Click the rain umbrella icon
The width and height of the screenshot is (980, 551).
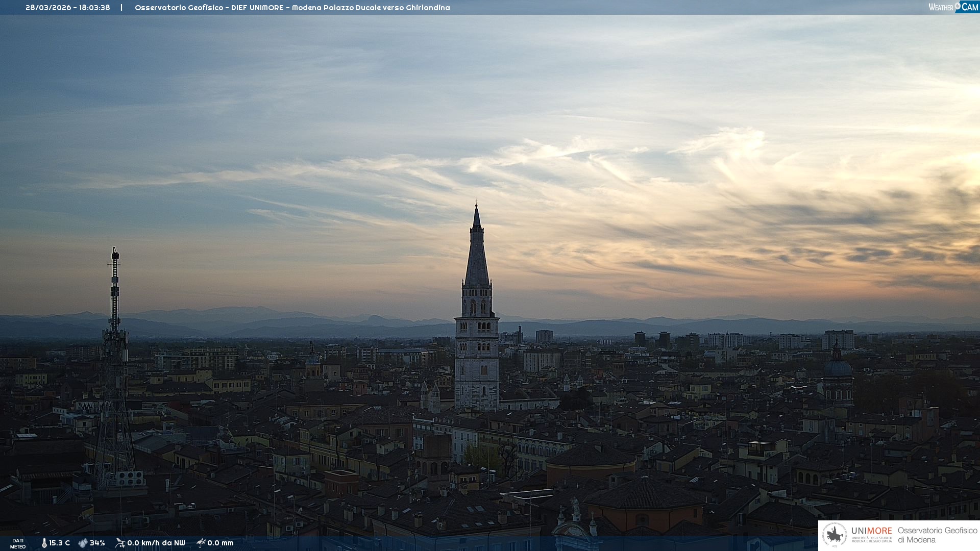(201, 543)
